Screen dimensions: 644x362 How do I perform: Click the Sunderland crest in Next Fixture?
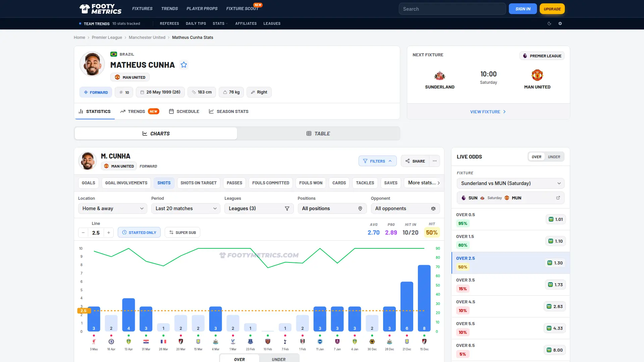click(x=440, y=76)
